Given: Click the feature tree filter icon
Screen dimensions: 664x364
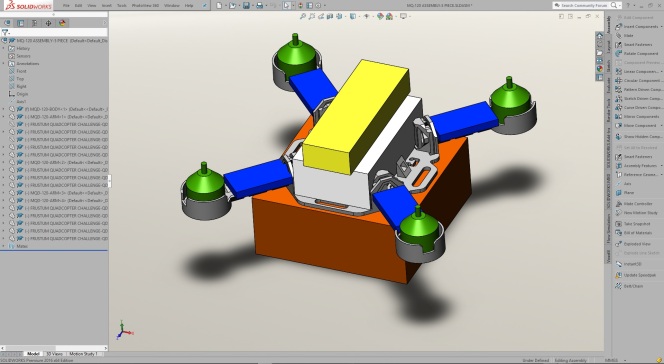Looking at the screenshot, I should (x=5, y=32).
